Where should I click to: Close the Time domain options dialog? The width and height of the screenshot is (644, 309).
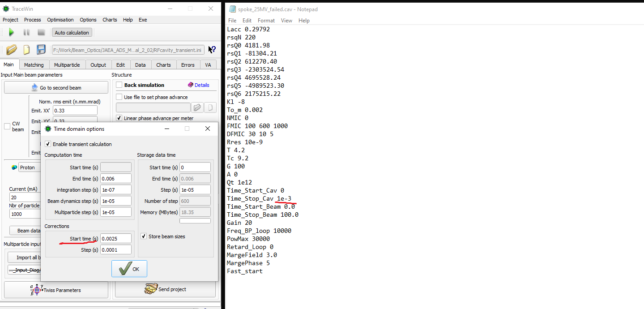pyautogui.click(x=208, y=129)
